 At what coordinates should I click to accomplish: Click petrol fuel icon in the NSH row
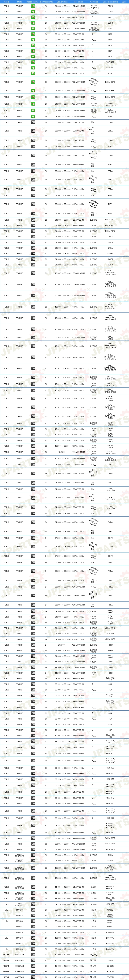click(33, 17)
